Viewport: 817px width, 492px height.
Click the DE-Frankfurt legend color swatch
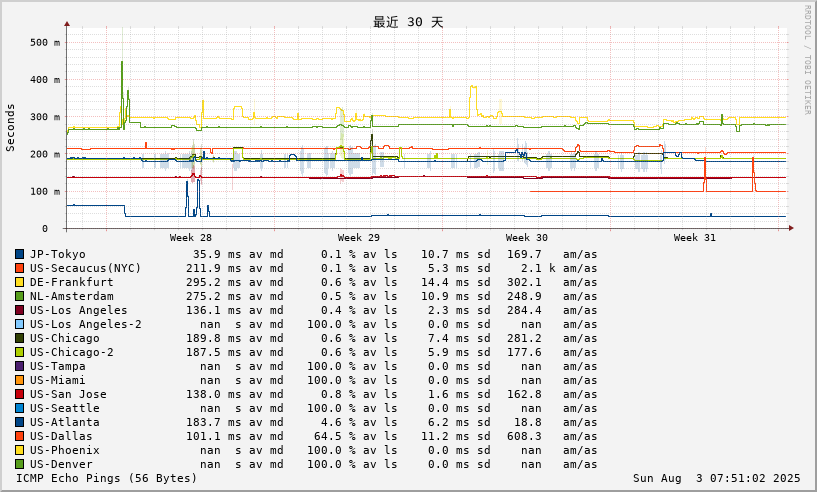(19, 282)
